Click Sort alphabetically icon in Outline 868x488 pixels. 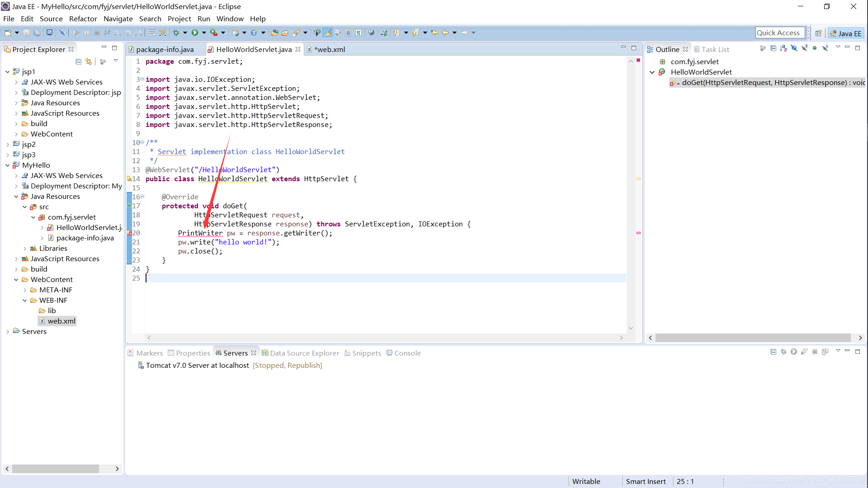(x=783, y=48)
